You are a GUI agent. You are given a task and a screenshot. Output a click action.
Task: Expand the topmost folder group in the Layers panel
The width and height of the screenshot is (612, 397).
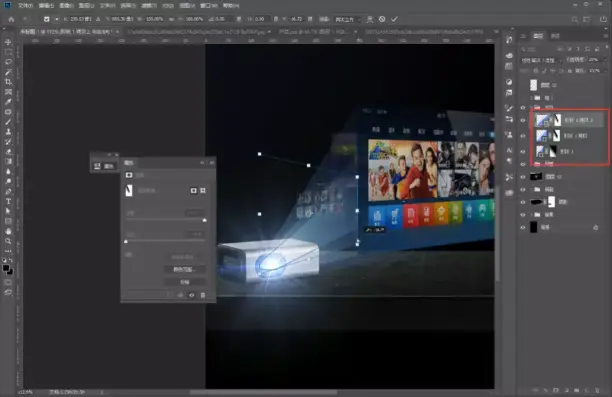point(532,98)
